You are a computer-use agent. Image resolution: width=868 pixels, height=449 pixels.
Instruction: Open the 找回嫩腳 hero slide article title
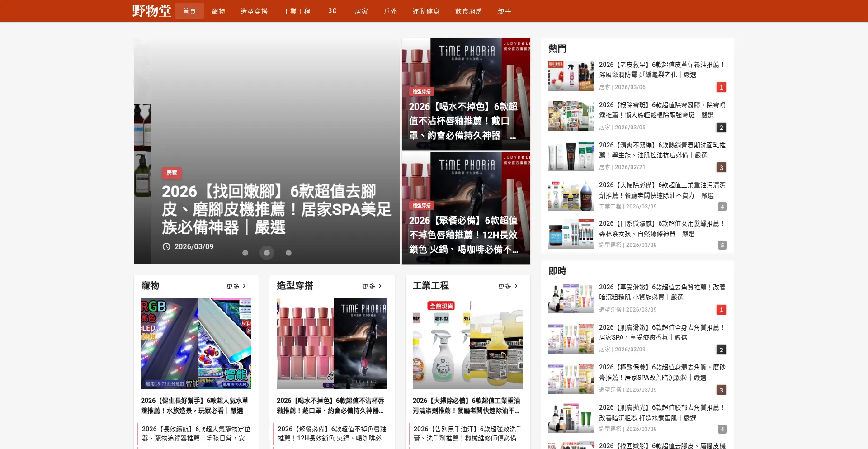coord(276,209)
